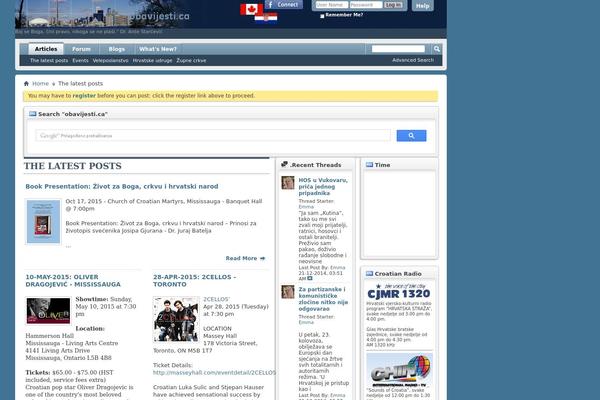Image resolution: width=600 pixels, height=400 pixels.
Task: Click the Book Presentation cover thumbnail
Action: (43, 222)
